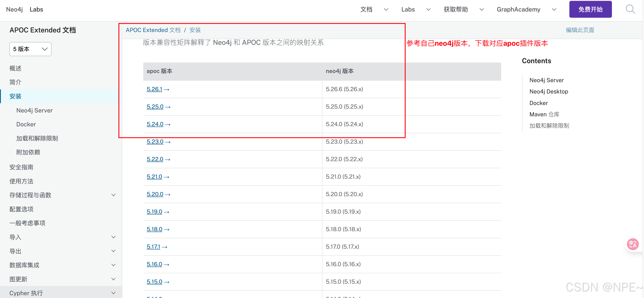Open the 文档 menu in header
This screenshot has height=298, width=644.
366,9
